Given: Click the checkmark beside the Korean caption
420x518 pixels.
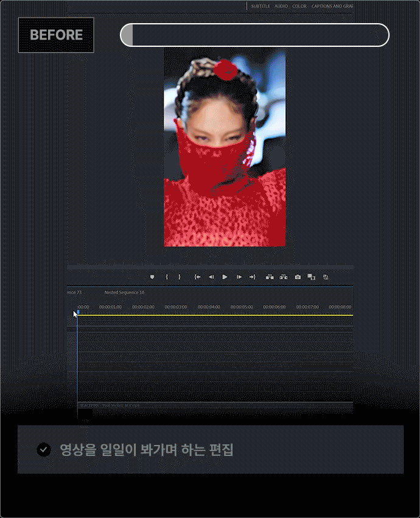Looking at the screenshot, I should (44, 450).
